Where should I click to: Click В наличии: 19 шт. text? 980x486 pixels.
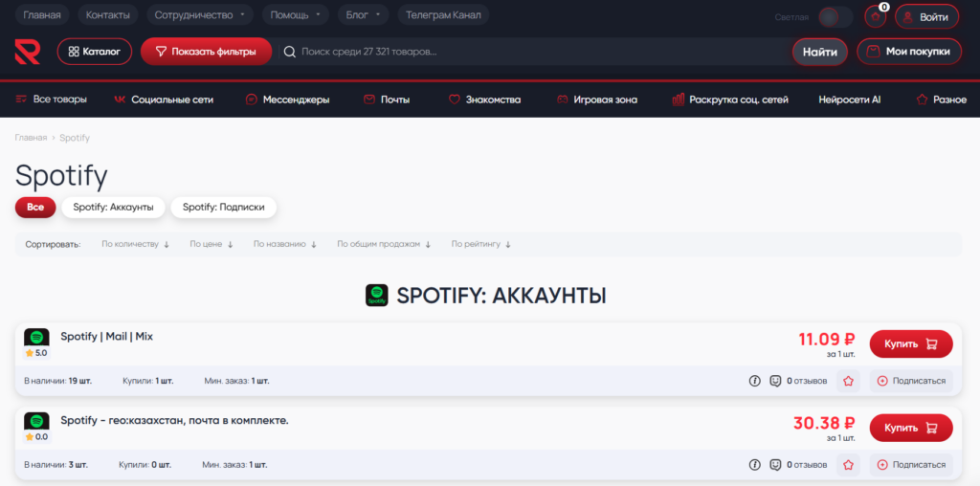pyautogui.click(x=58, y=381)
